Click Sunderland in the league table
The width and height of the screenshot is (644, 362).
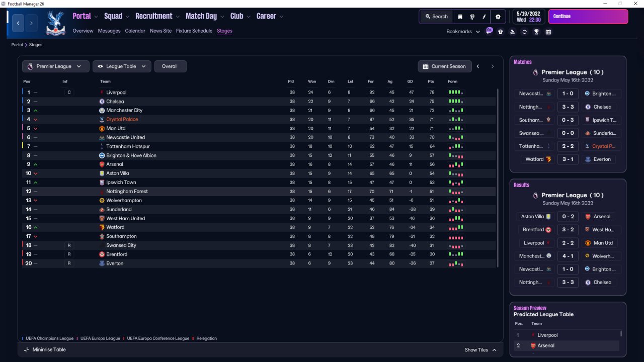(x=119, y=210)
